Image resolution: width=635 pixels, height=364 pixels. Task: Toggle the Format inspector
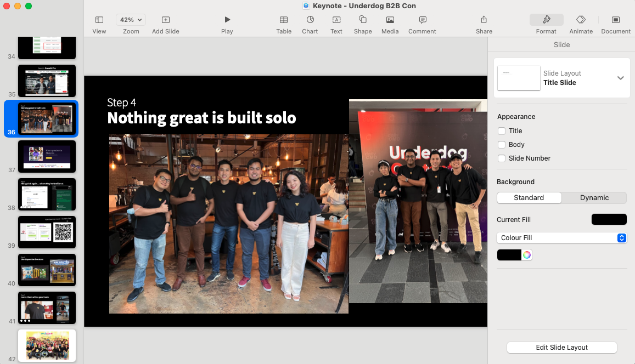tap(546, 19)
